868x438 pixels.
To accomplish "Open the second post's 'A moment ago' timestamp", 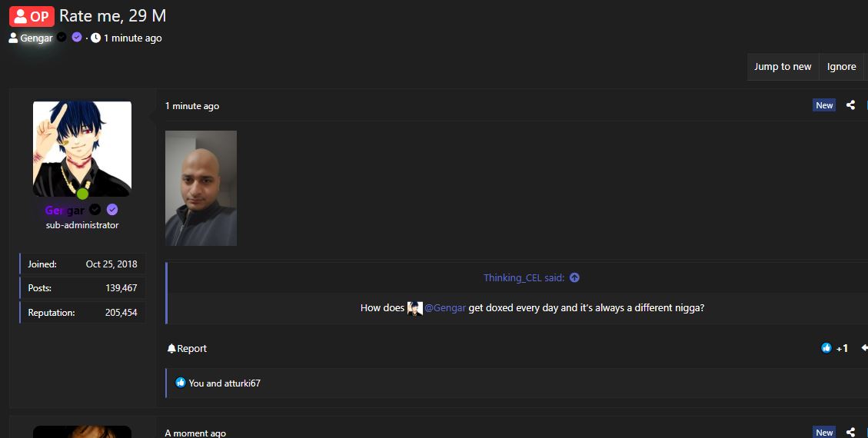I will click(x=195, y=433).
